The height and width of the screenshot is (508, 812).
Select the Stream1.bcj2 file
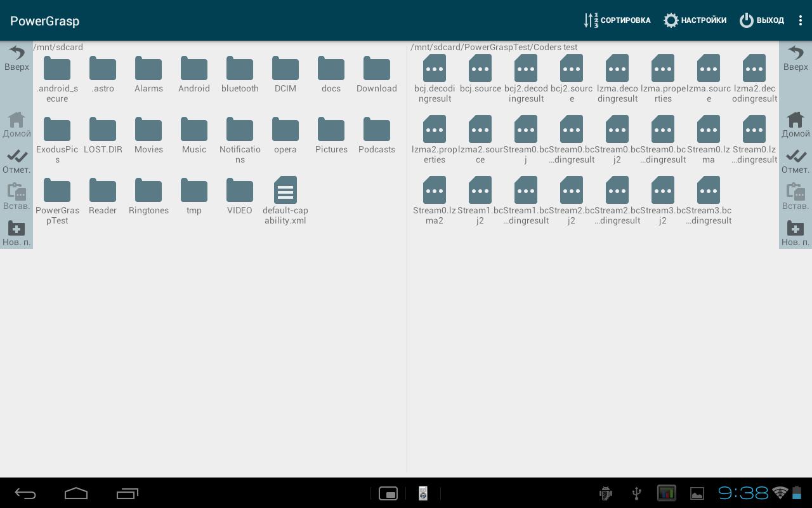tap(480, 201)
